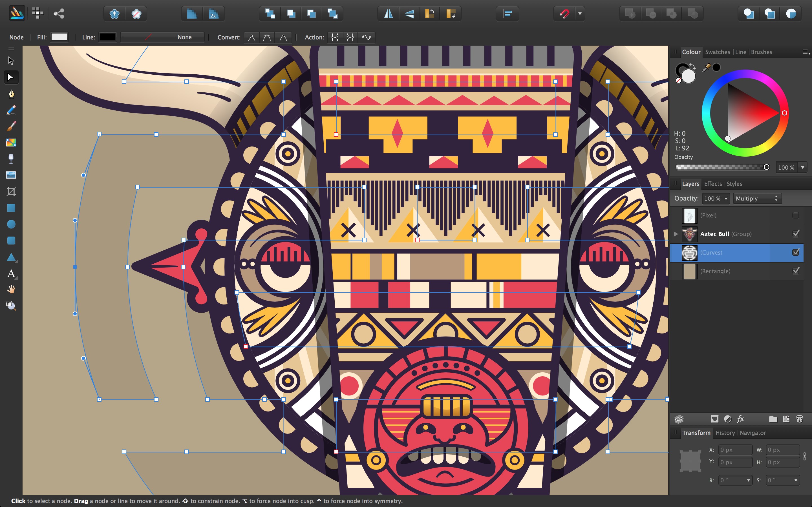Click the 2x zoom toolbar button
Image resolution: width=812 pixels, height=507 pixels.
(214, 14)
